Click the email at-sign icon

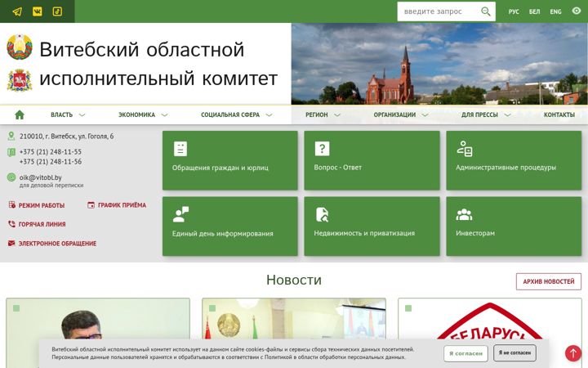[x=11, y=177]
